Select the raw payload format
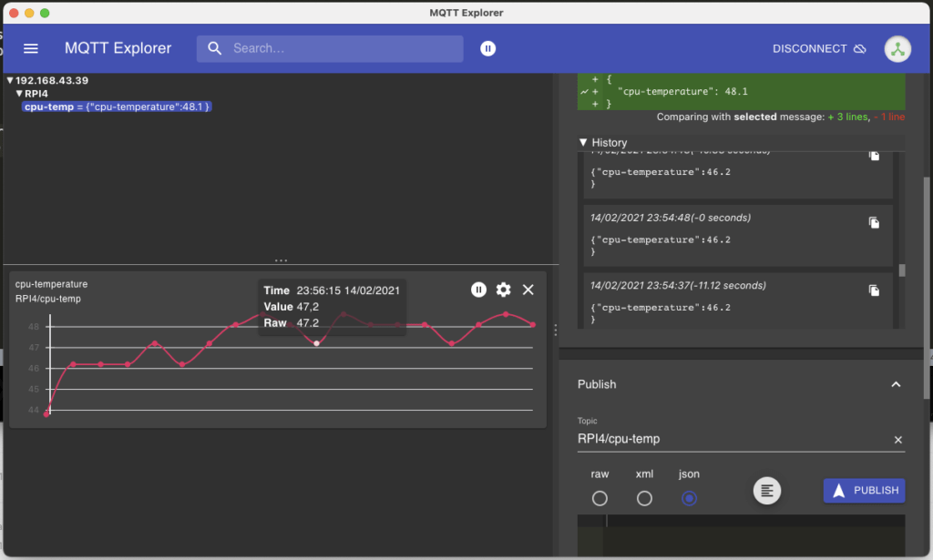Image resolution: width=933 pixels, height=560 pixels. (x=600, y=498)
